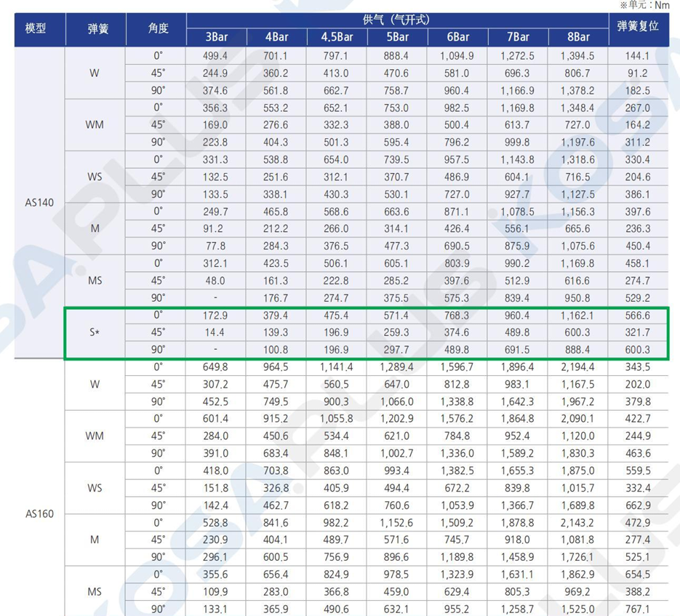The height and width of the screenshot is (616, 680).
Task: Click the 499.4 value in first row
Action: click(216, 56)
